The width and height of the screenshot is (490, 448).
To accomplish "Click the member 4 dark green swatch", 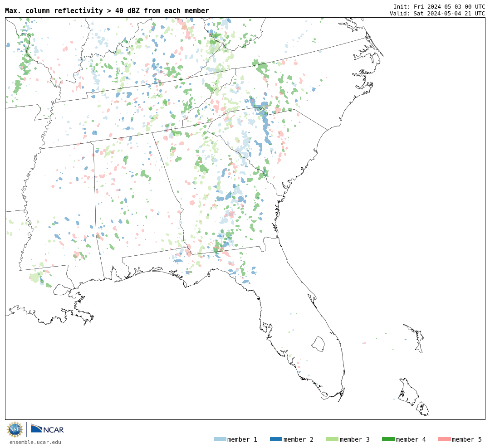I will [x=388, y=439].
